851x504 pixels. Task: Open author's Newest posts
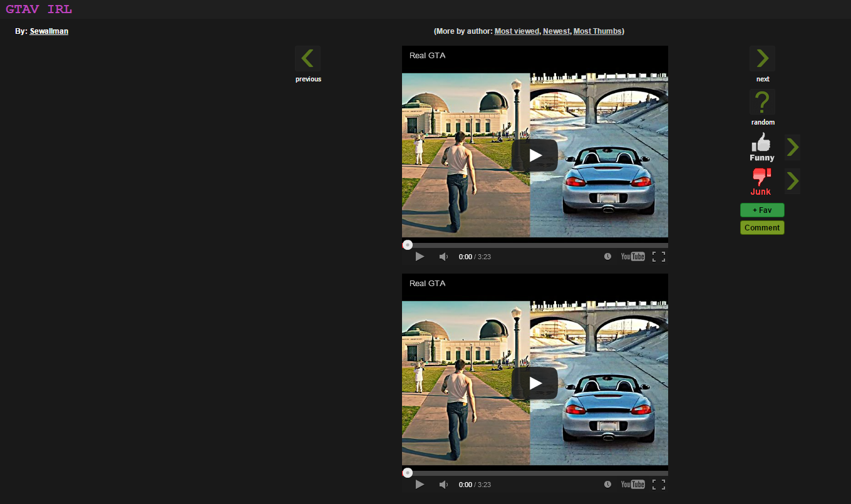(556, 31)
